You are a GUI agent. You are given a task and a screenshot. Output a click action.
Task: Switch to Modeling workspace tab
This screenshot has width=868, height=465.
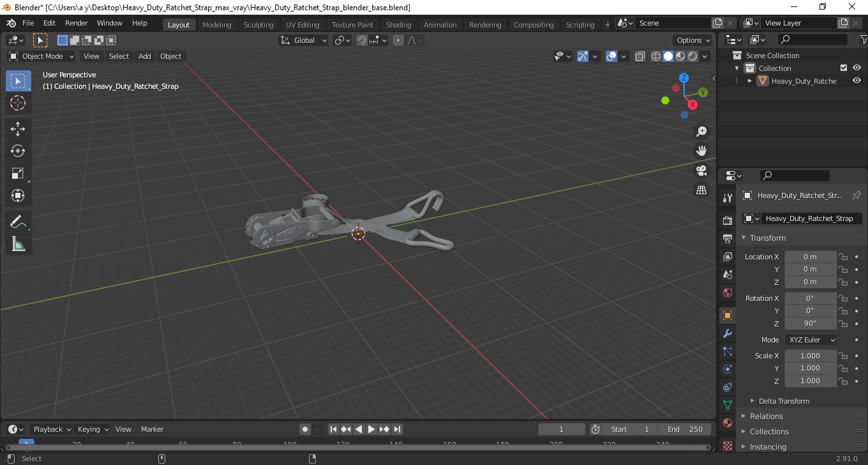tap(216, 25)
